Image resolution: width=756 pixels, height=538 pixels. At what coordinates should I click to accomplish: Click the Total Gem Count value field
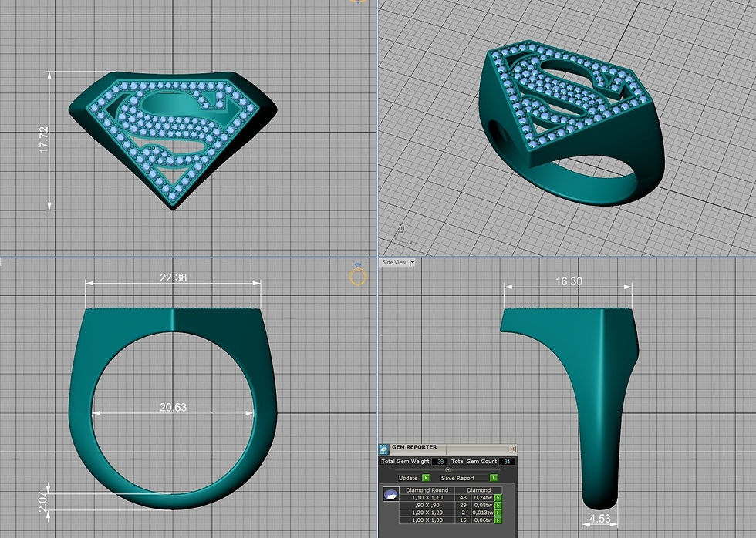tap(507, 462)
